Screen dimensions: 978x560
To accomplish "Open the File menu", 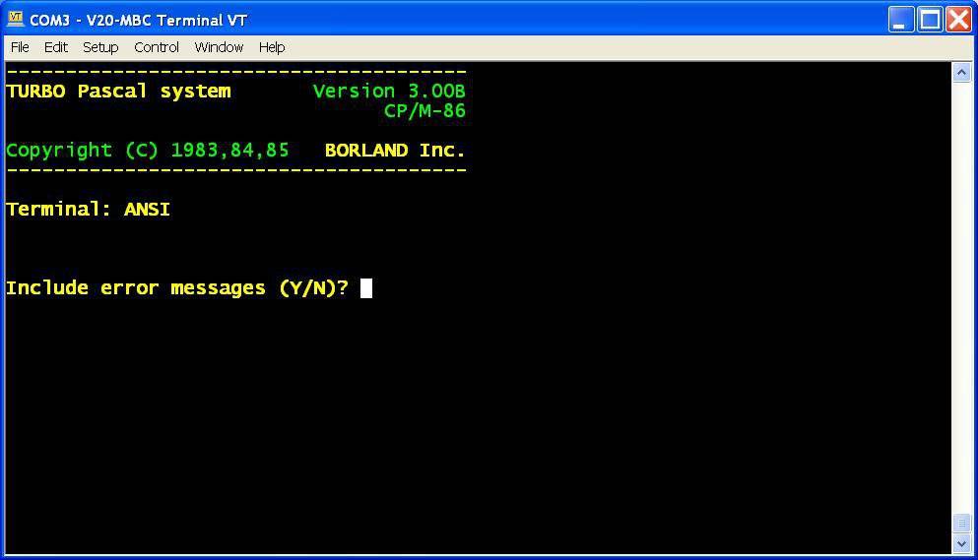I will pos(20,47).
